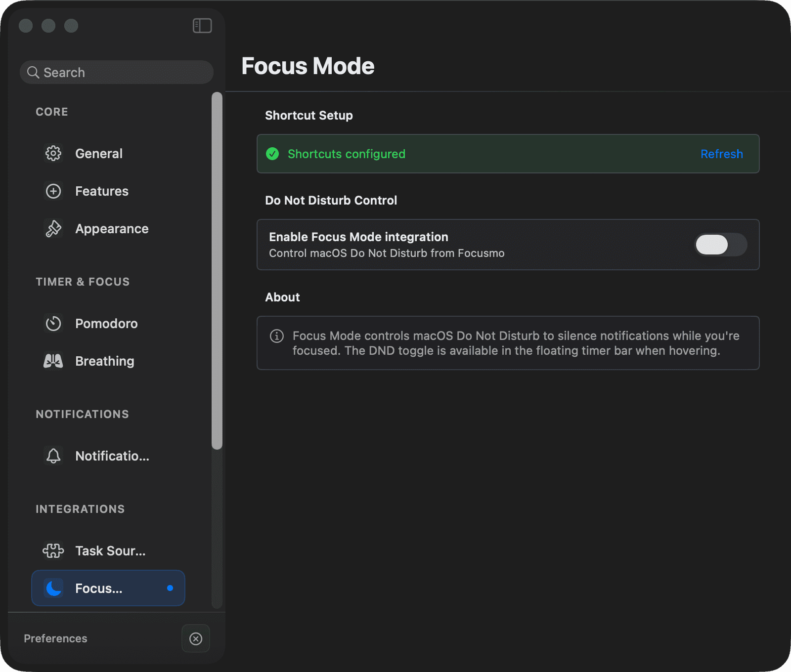Enable Focus Mode integration toggle

tap(721, 245)
